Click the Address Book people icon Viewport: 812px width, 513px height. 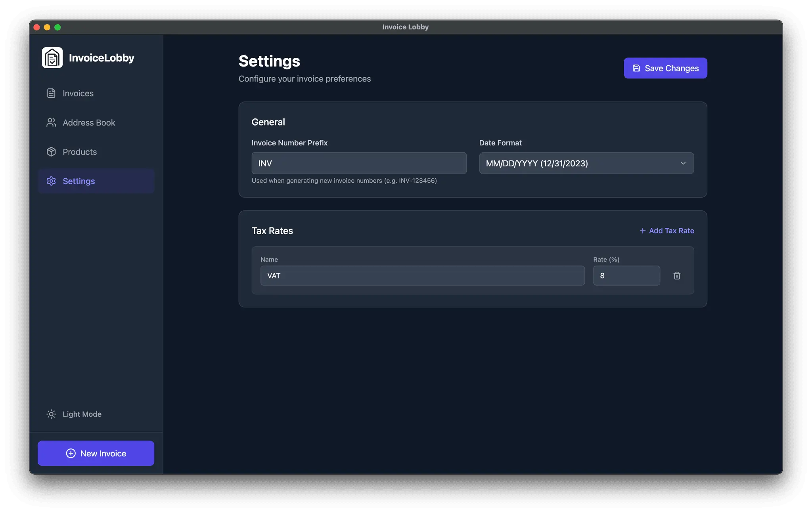[51, 122]
